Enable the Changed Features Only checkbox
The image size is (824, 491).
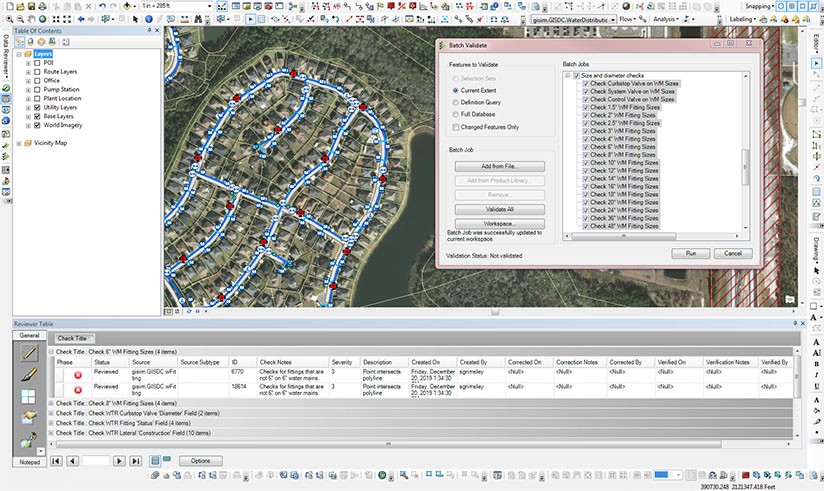(x=456, y=127)
